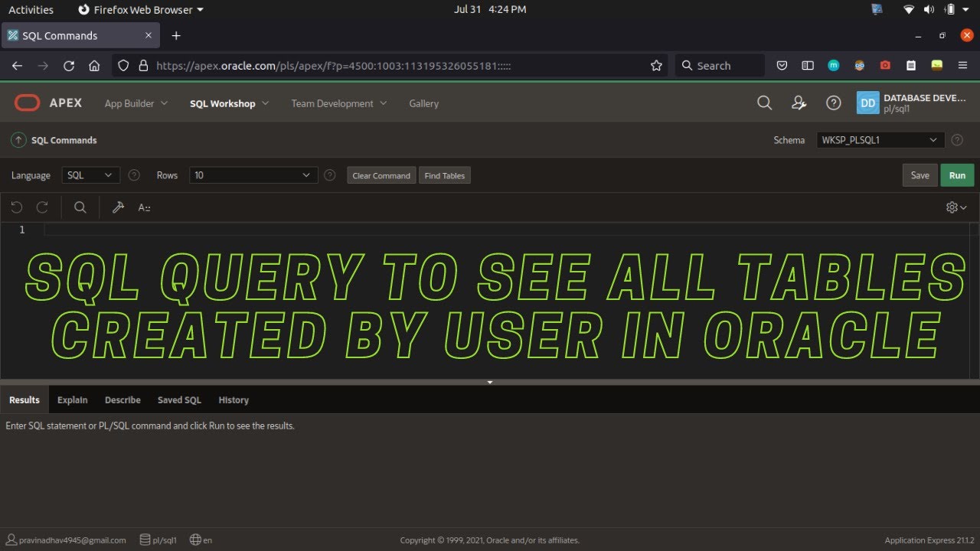The image size is (980, 551).
Task: Go to the Firefox home page
Action: click(x=94, y=66)
